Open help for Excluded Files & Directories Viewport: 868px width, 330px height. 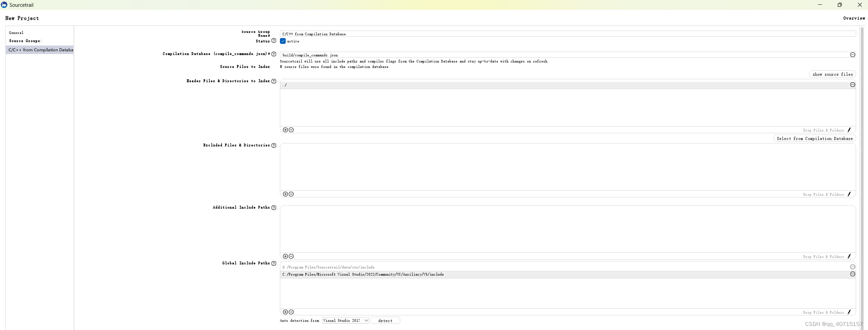tap(274, 145)
